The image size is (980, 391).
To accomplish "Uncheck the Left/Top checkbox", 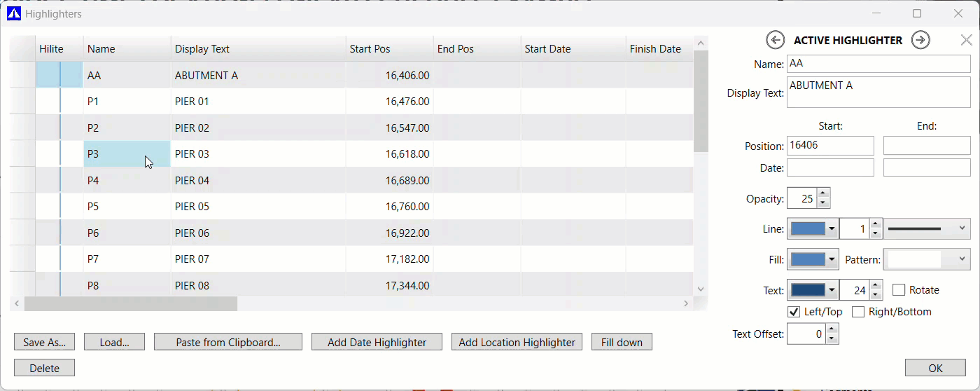I will point(794,312).
